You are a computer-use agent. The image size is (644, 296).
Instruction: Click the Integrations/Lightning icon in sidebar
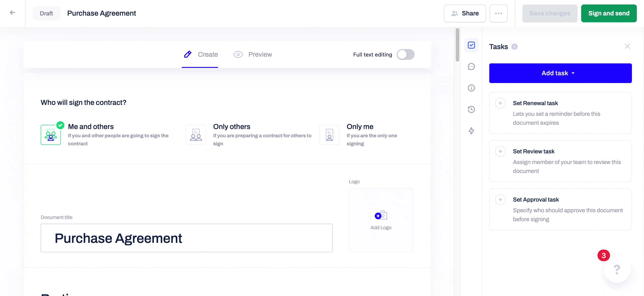coord(472,130)
